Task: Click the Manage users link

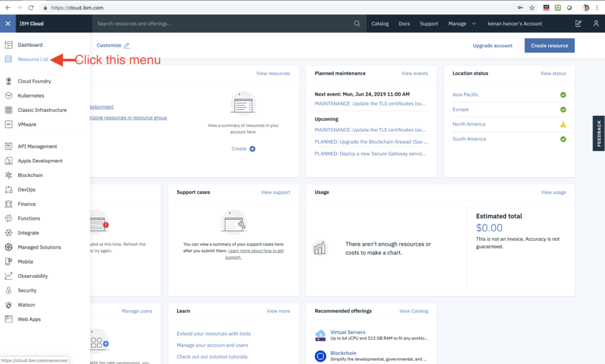Action: tap(137, 311)
